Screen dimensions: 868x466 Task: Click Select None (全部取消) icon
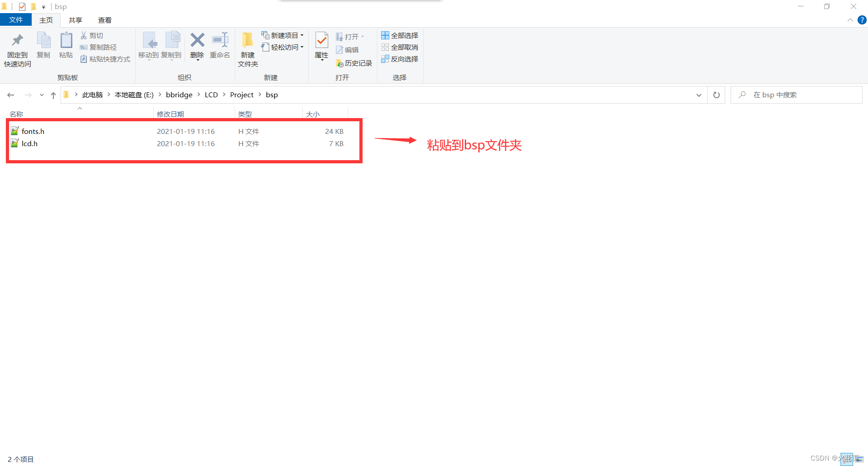pos(385,47)
